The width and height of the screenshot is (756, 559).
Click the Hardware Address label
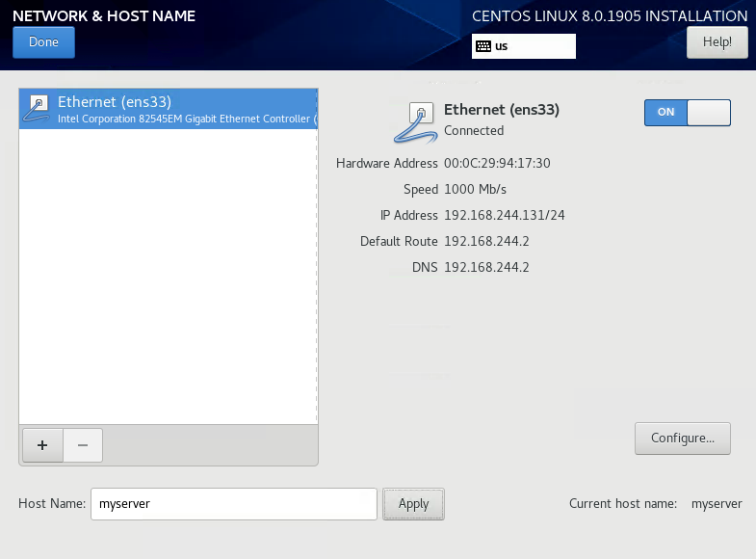(x=387, y=164)
